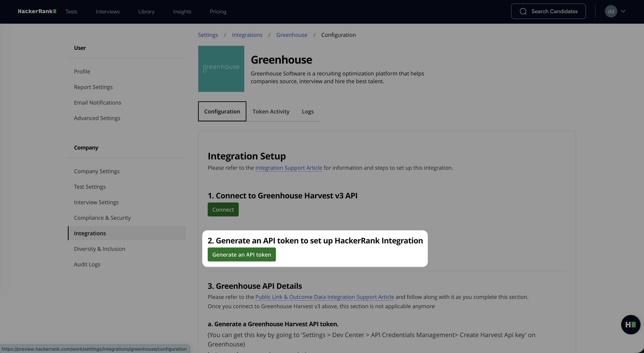This screenshot has height=353, width=644.
Task: Expand the account dropdown chevron
Action: click(x=623, y=11)
